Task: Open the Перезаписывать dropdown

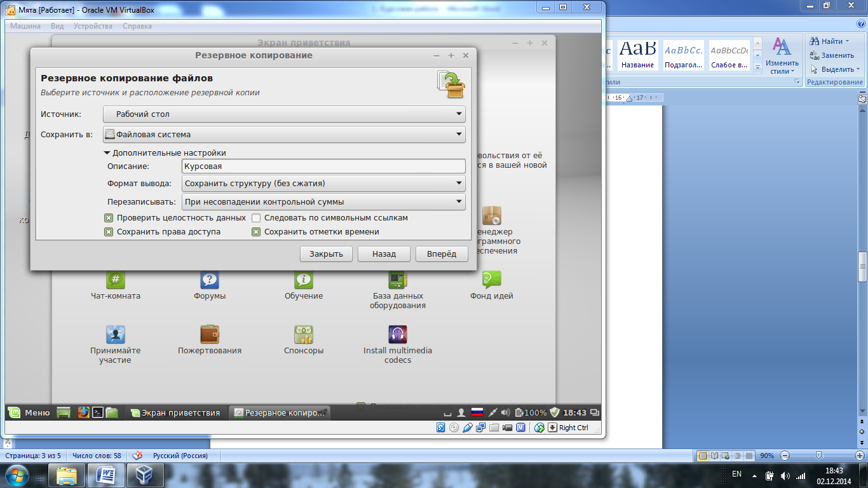Action: pyautogui.click(x=323, y=202)
